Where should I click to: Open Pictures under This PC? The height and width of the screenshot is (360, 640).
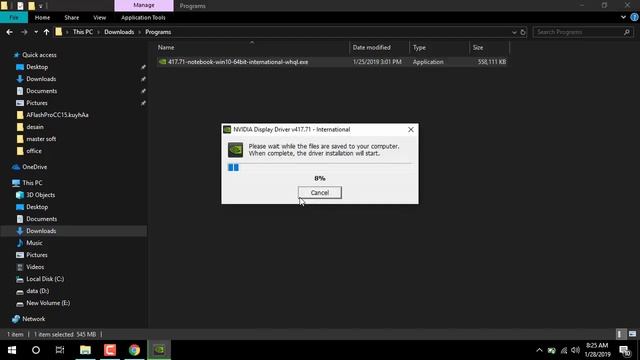coord(37,255)
